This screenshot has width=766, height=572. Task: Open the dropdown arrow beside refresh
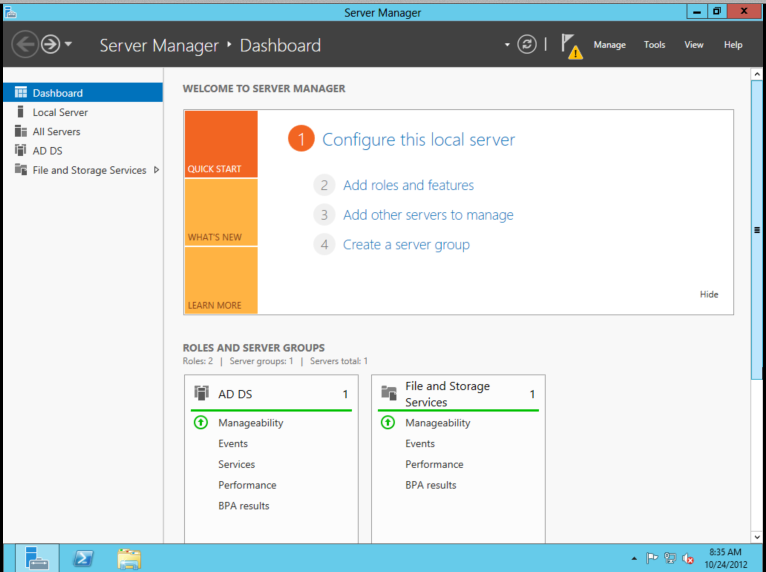click(x=507, y=45)
